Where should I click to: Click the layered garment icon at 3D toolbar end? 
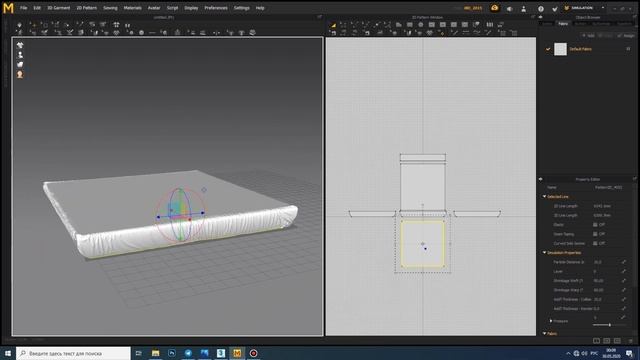tap(253, 32)
